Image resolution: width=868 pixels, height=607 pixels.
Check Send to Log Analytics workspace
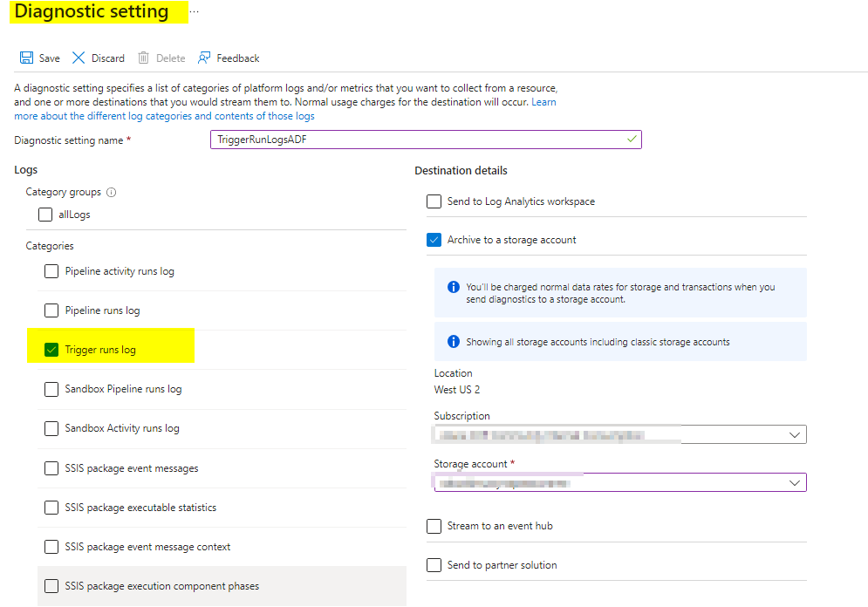(x=434, y=201)
